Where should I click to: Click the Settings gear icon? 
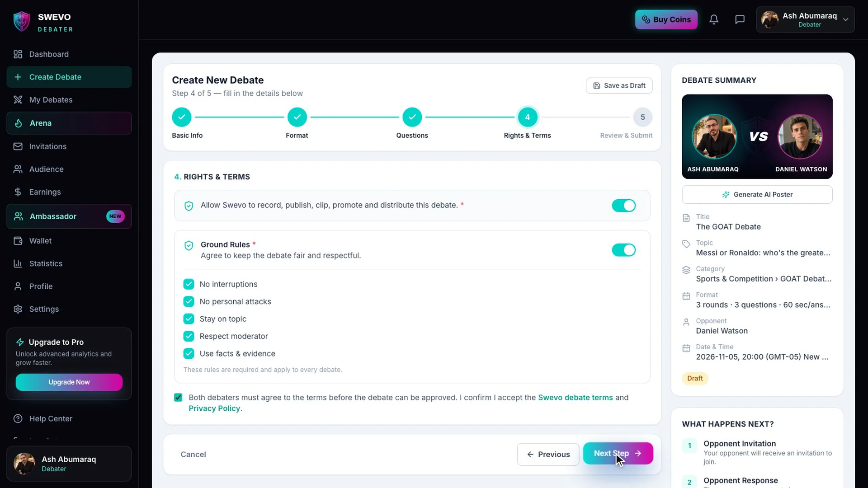tap(18, 309)
